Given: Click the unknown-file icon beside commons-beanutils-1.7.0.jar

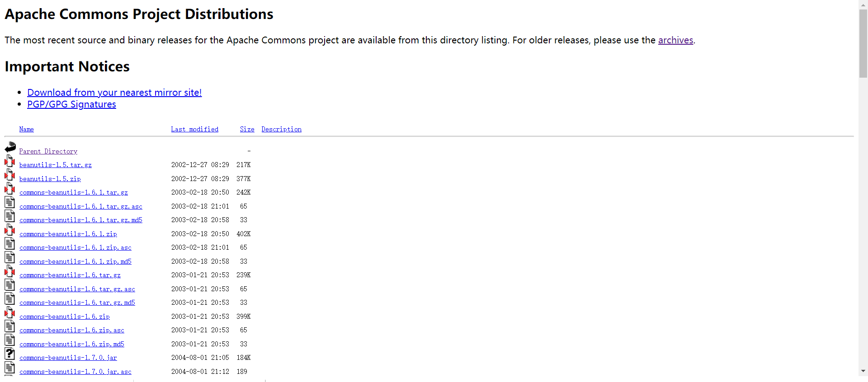Looking at the screenshot, I should [x=10, y=354].
